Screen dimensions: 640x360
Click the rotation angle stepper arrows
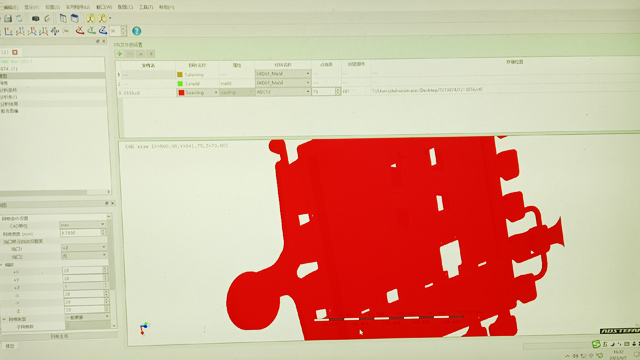tap(124, 31)
